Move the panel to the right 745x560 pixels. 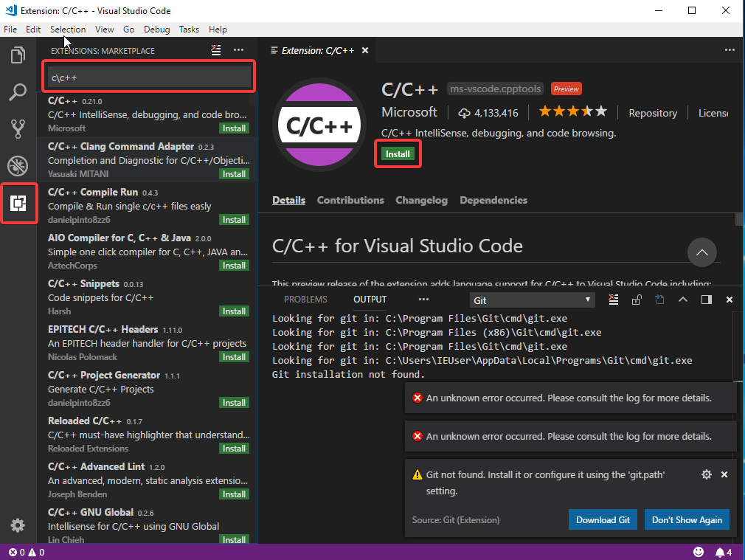point(707,300)
